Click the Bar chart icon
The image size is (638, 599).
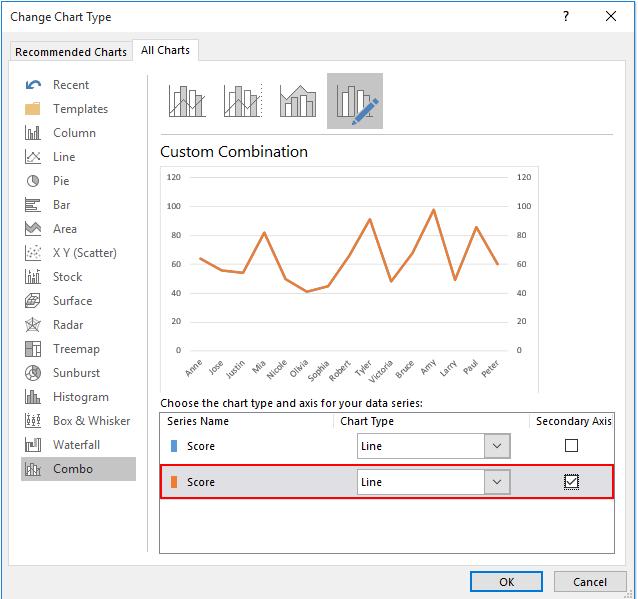(33, 205)
